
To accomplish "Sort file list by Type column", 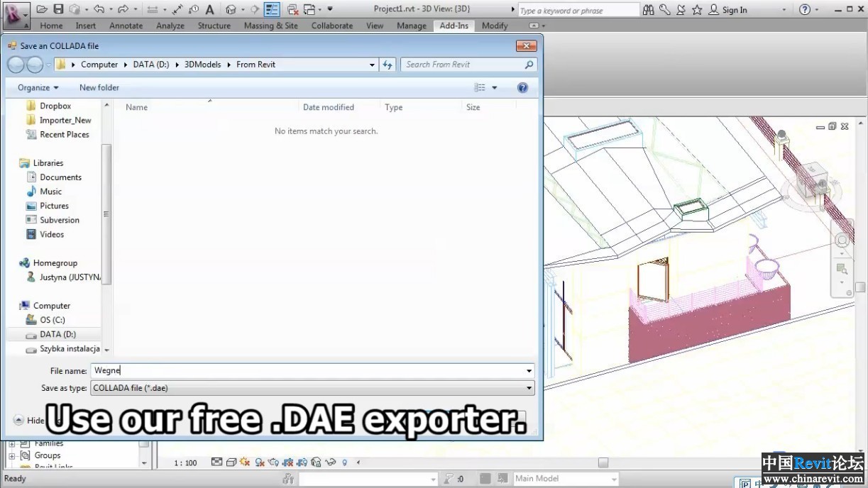I will pos(394,107).
